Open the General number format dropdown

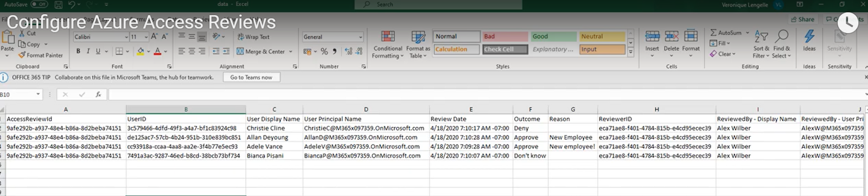click(361, 37)
